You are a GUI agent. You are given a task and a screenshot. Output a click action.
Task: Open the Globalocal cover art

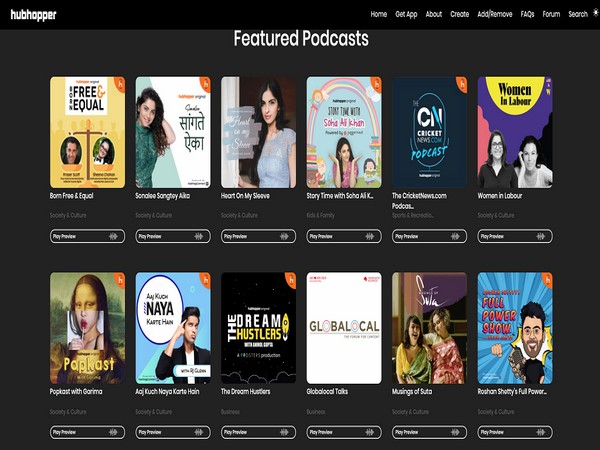pos(344,328)
